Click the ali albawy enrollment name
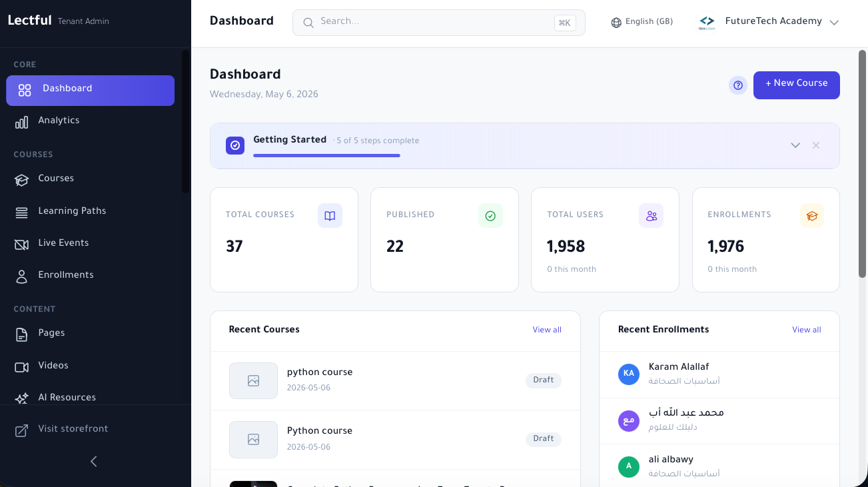The image size is (868, 487). (x=671, y=460)
